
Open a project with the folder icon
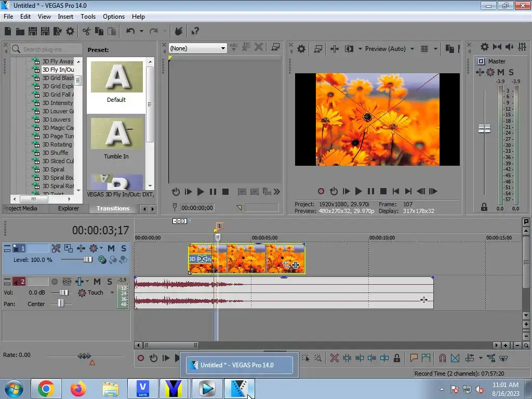[20, 32]
